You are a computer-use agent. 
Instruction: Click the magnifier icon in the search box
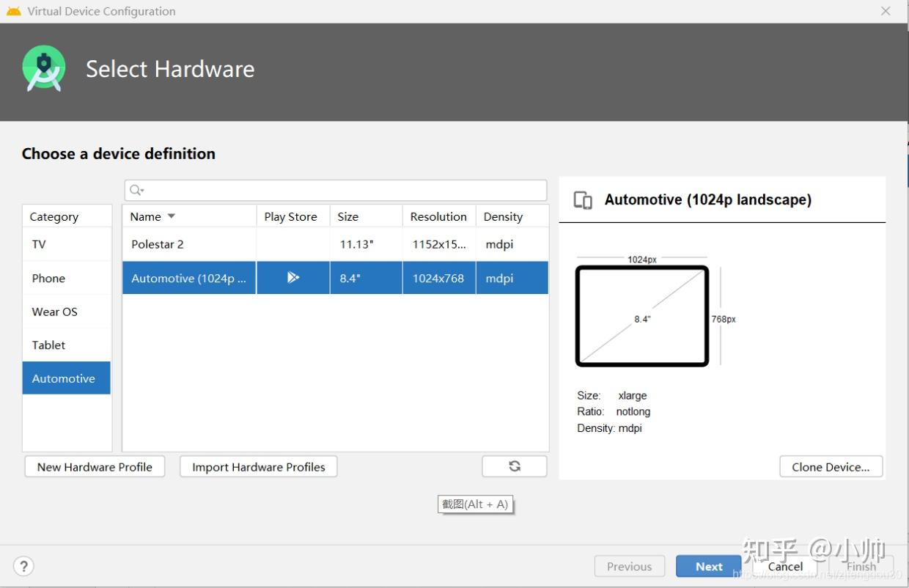pyautogui.click(x=135, y=190)
